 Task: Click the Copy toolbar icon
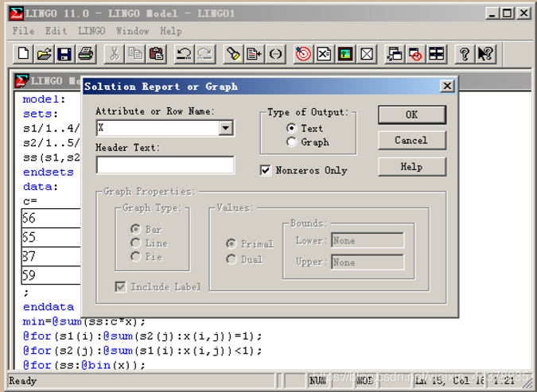(135, 54)
